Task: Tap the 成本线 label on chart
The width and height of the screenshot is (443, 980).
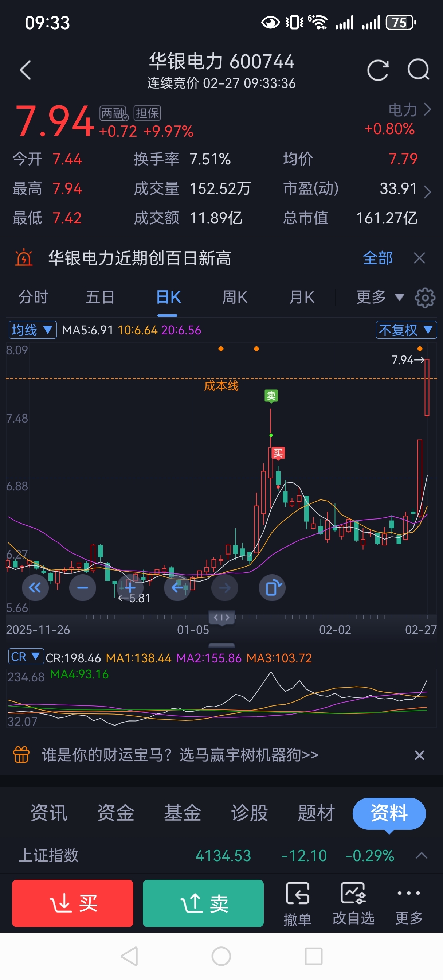Action: [x=221, y=386]
